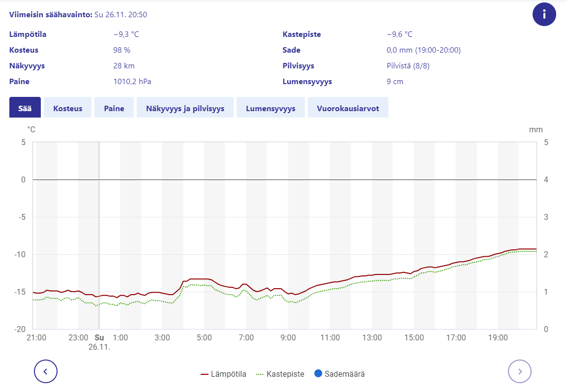Image resolution: width=567 pixels, height=392 pixels.
Task: Click the blue Sademäärä legend dot
Action: pyautogui.click(x=318, y=374)
